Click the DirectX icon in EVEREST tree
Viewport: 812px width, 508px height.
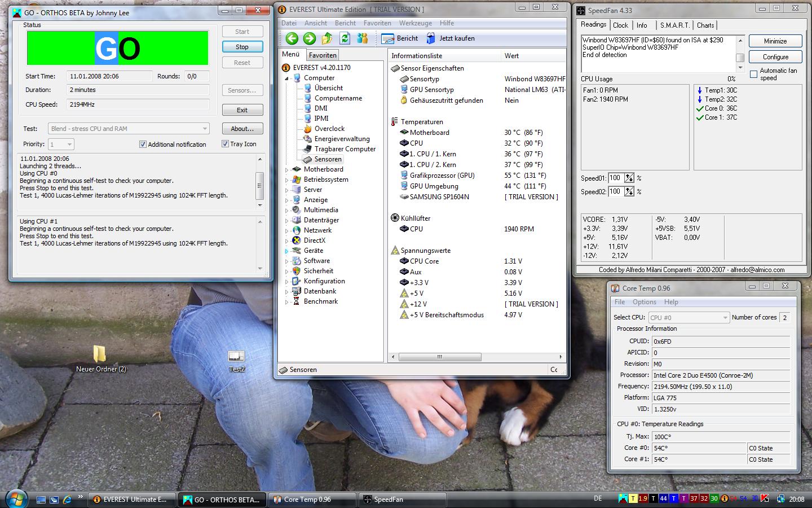click(x=297, y=240)
